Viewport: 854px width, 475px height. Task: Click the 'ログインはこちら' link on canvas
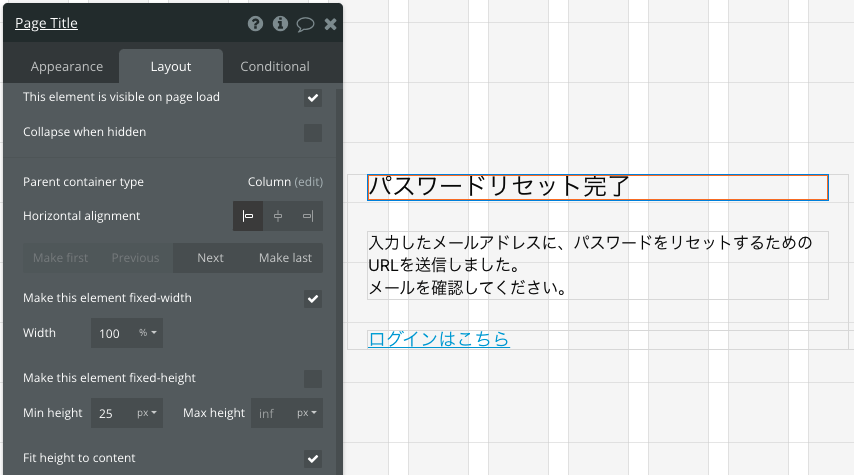(438, 339)
